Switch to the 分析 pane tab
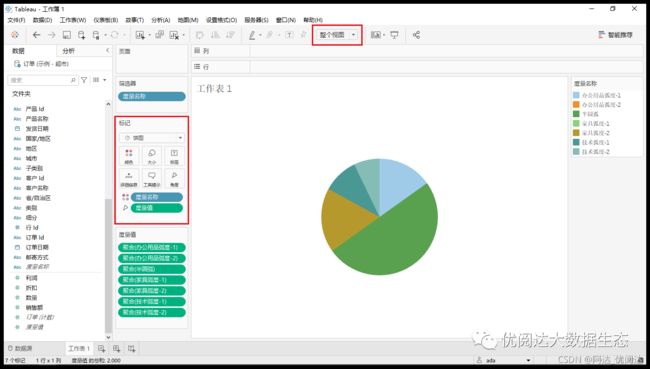The image size is (650, 369). click(x=68, y=51)
